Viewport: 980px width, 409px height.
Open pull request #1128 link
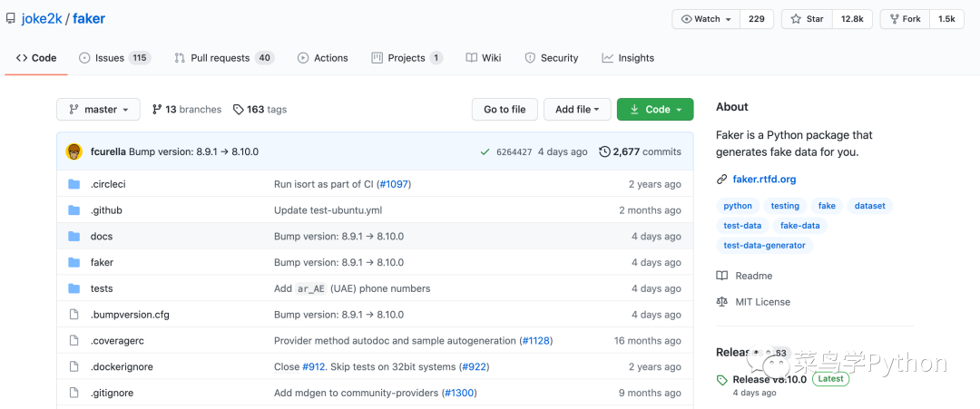(x=535, y=341)
